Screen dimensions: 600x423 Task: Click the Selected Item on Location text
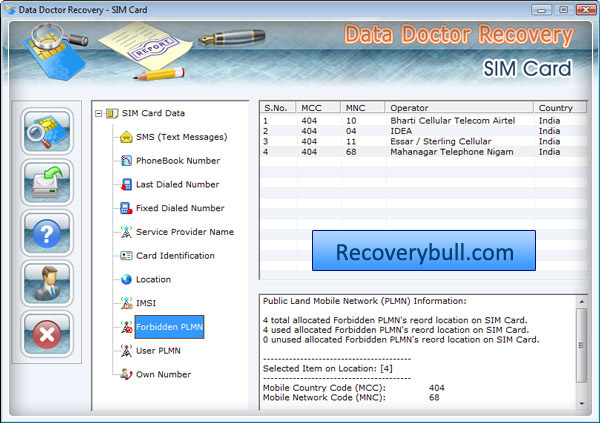click(328, 369)
